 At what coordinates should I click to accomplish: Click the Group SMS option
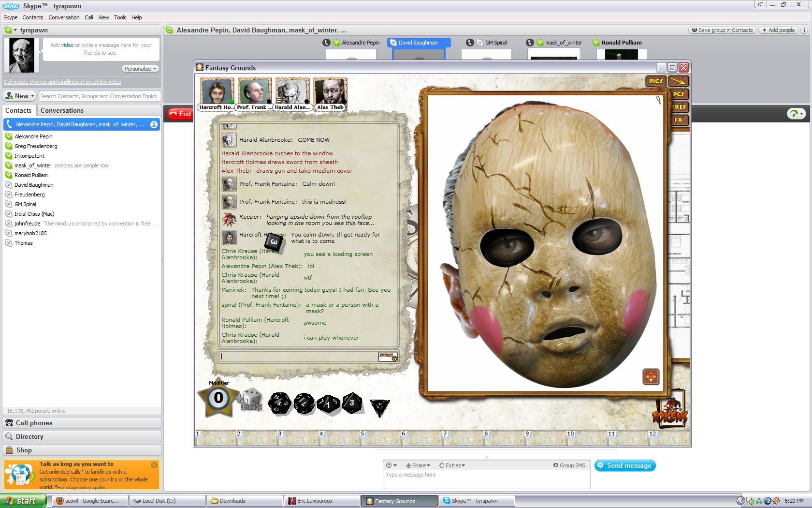click(569, 465)
